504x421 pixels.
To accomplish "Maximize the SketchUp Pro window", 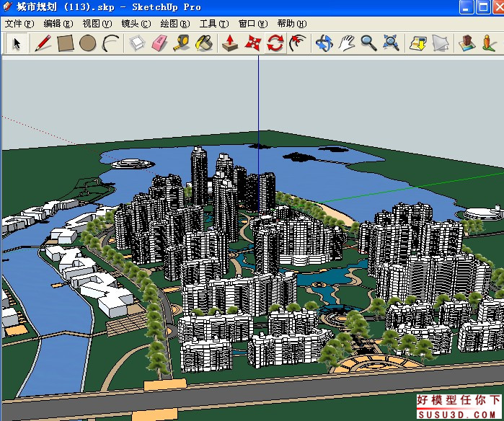I will pos(483,7).
